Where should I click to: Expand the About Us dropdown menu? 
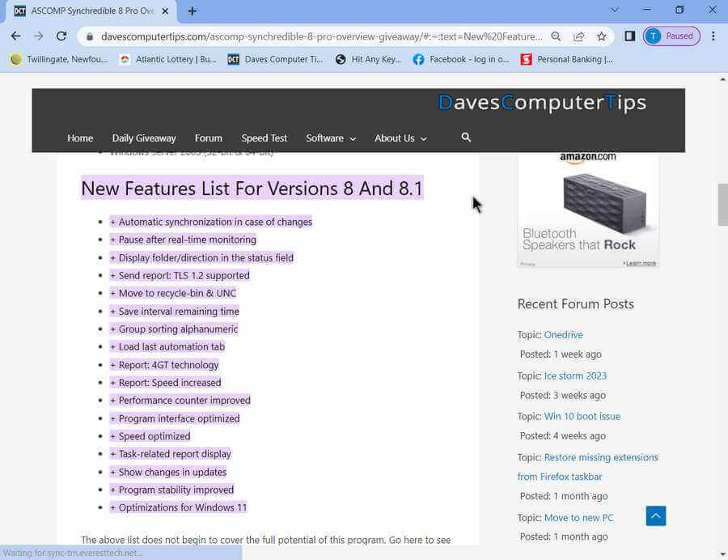pos(400,138)
